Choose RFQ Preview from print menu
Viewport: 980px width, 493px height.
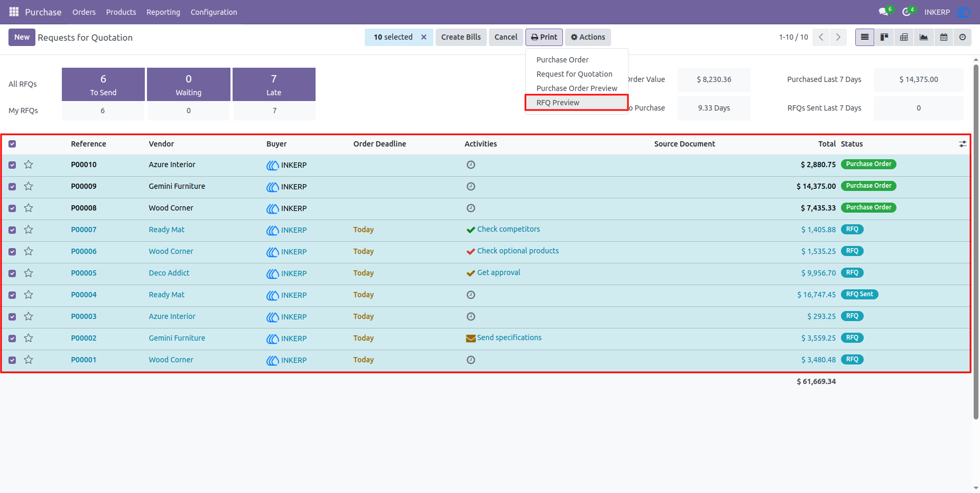558,103
